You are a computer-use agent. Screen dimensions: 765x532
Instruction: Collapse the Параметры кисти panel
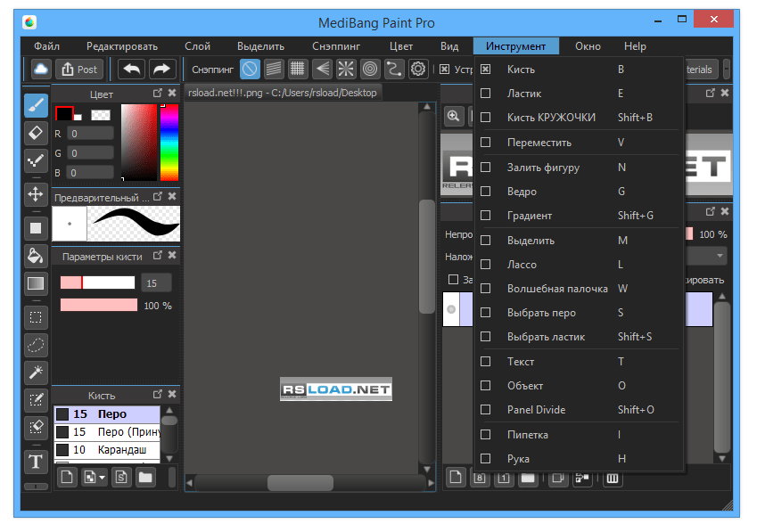point(170,257)
